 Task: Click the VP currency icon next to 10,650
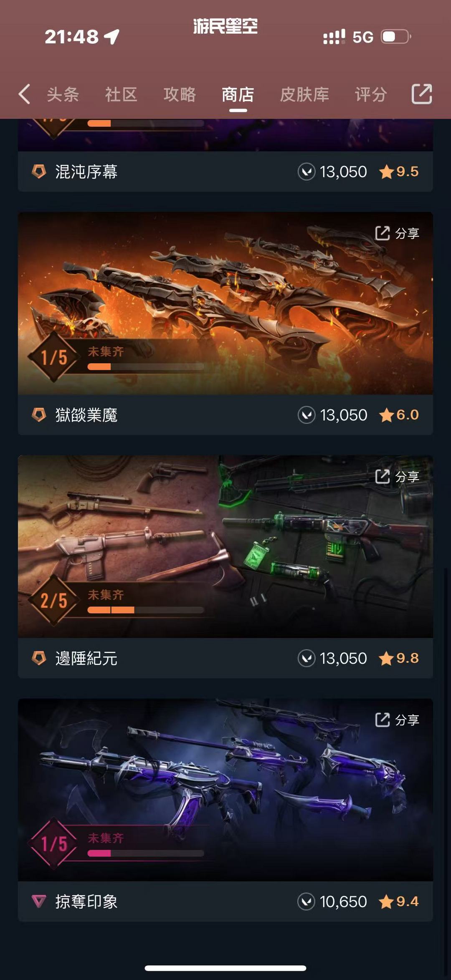(306, 902)
